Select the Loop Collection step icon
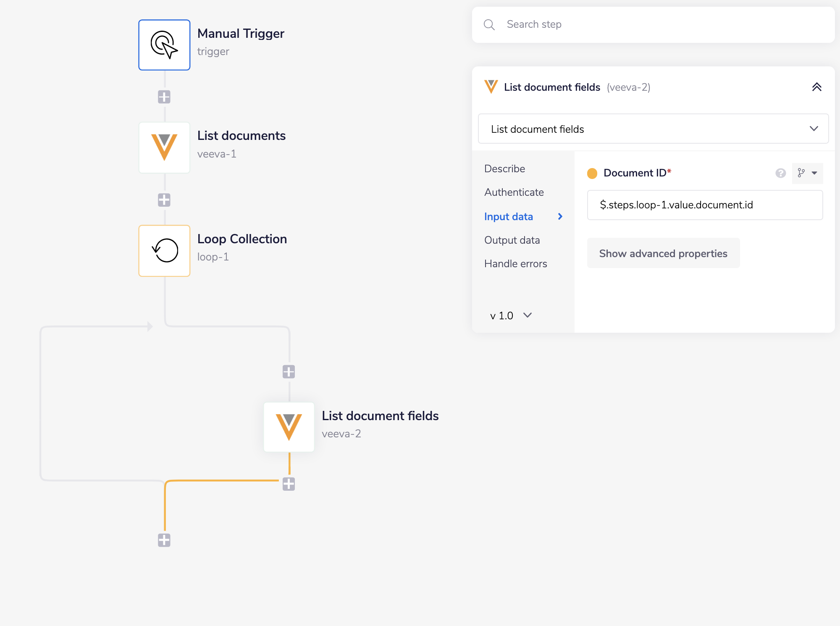The image size is (840, 626). coord(164,251)
